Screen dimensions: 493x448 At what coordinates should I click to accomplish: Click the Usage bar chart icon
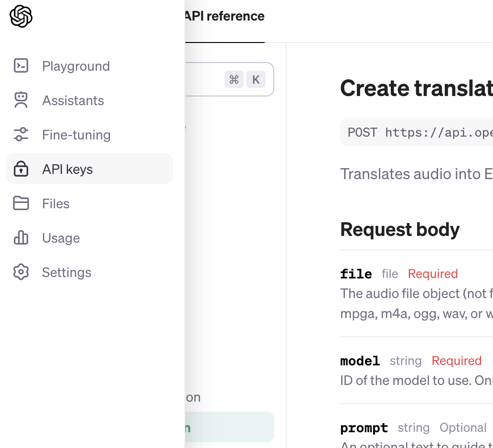click(21, 237)
